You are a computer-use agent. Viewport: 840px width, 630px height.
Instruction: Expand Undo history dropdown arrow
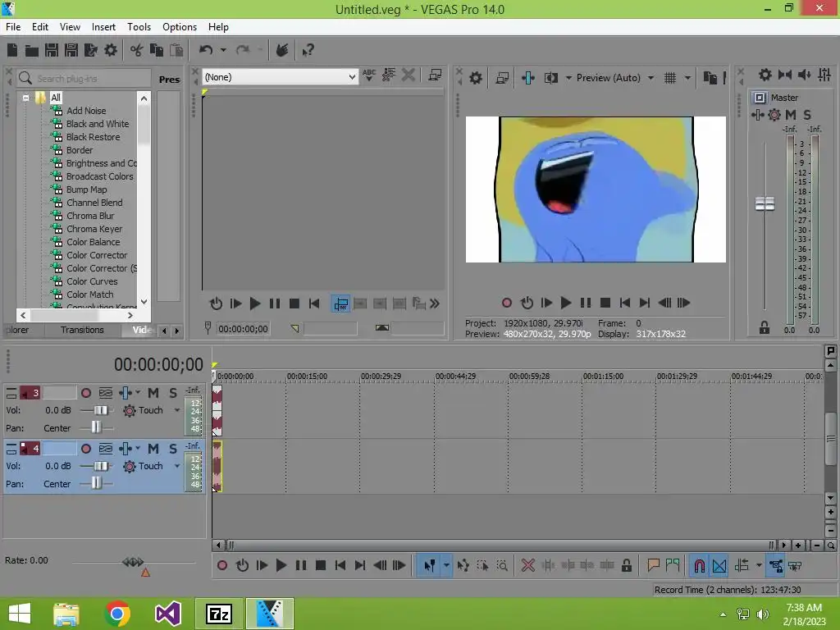click(x=223, y=50)
